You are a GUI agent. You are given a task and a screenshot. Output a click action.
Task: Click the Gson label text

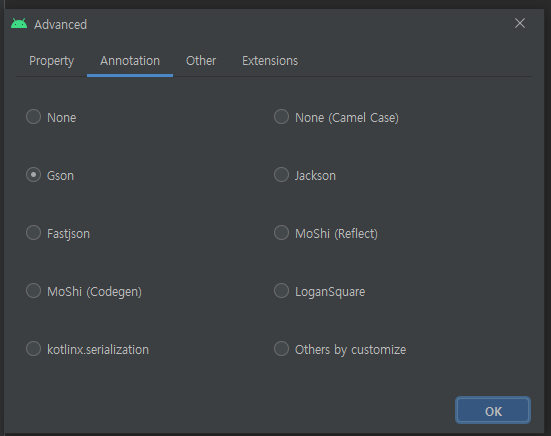pos(60,176)
